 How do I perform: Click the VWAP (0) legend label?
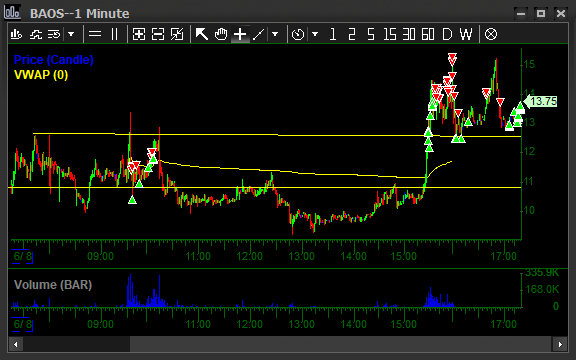pos(41,75)
